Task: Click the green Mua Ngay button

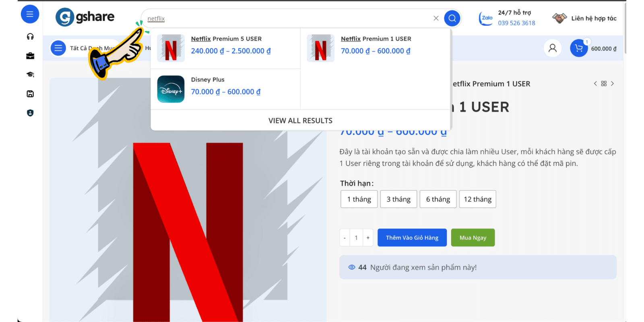Action: (x=473, y=237)
